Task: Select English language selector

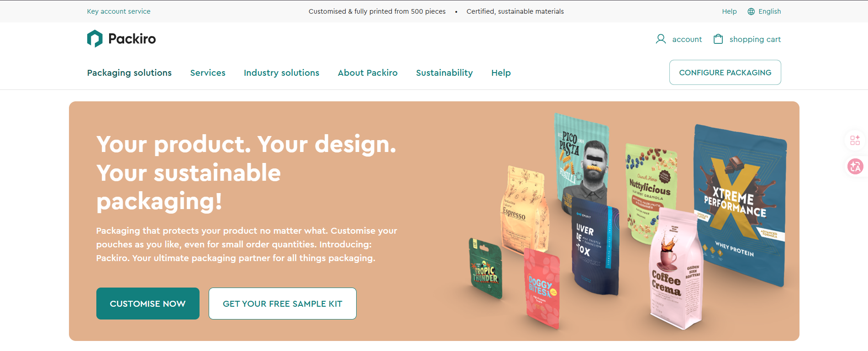Action: click(x=769, y=11)
